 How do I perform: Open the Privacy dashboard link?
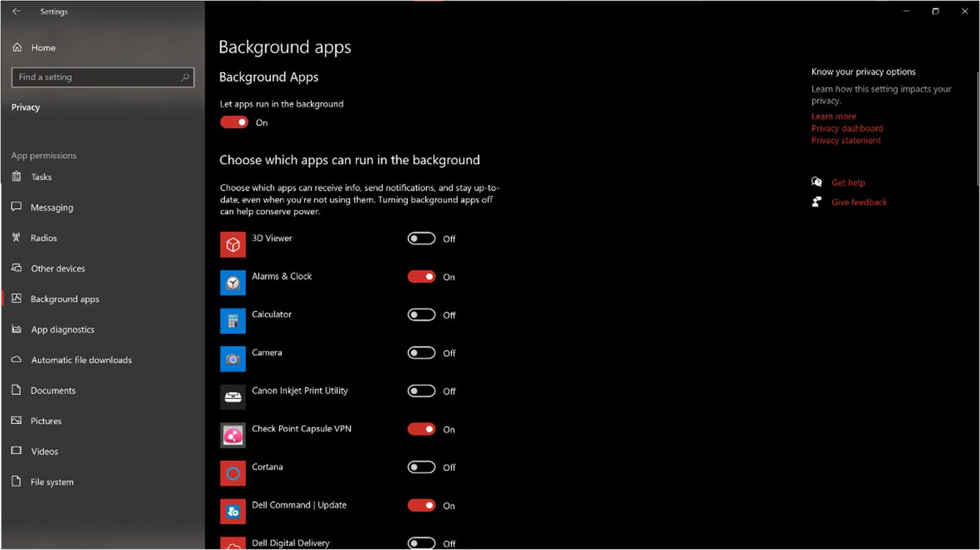(847, 128)
